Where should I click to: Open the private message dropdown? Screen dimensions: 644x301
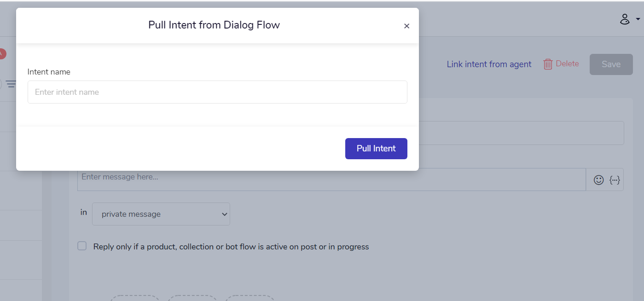coord(161,214)
